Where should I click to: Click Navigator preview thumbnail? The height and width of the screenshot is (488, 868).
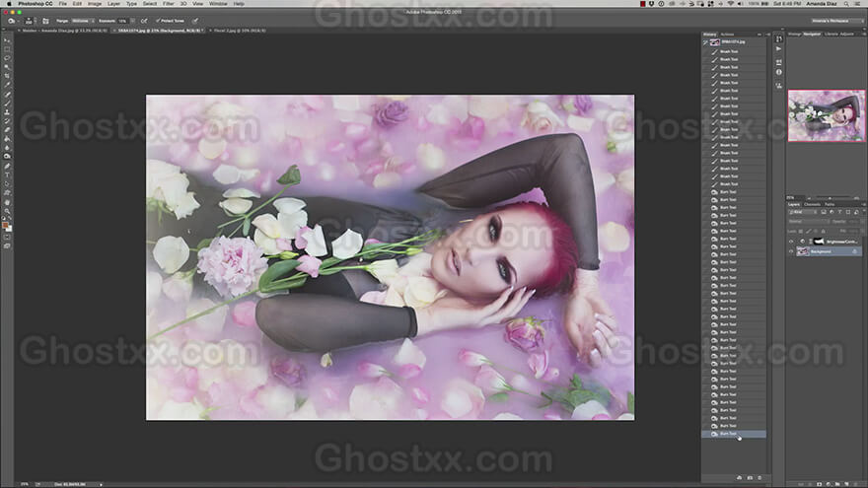[827, 115]
